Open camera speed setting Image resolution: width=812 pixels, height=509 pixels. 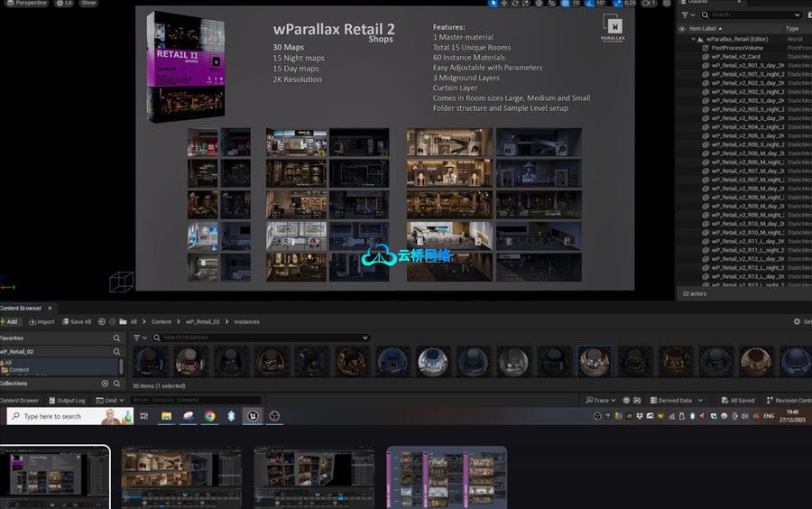coord(649,3)
